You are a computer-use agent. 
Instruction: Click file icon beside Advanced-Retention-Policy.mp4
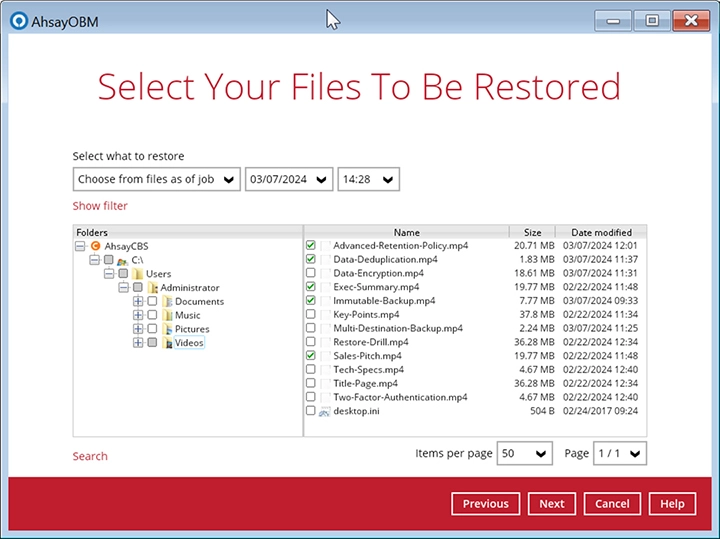[325, 246]
